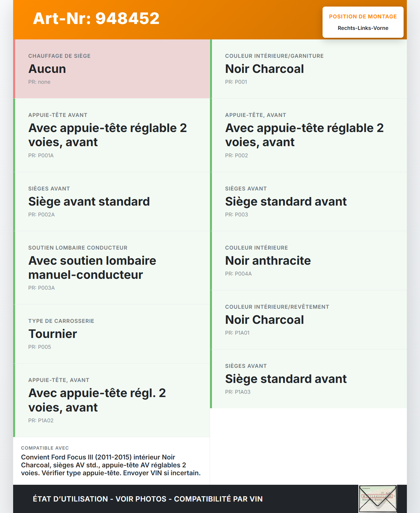Click Siège standard avant card PR P003
The image size is (420, 513).
point(309,201)
